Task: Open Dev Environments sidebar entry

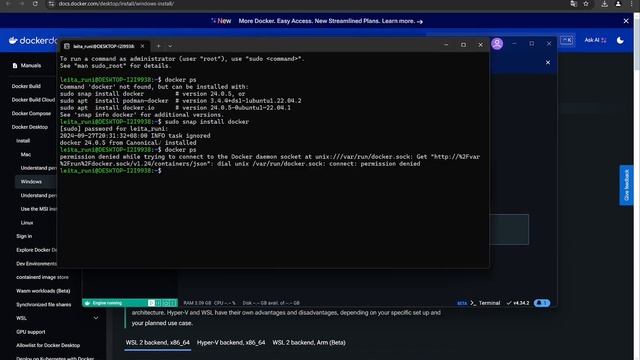Action: point(36,264)
